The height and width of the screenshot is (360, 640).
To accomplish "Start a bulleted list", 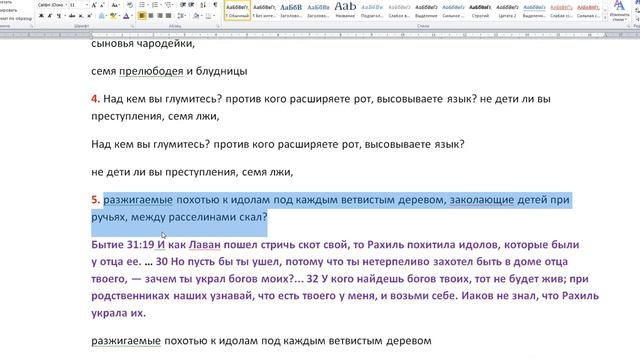I will [x=142, y=5].
